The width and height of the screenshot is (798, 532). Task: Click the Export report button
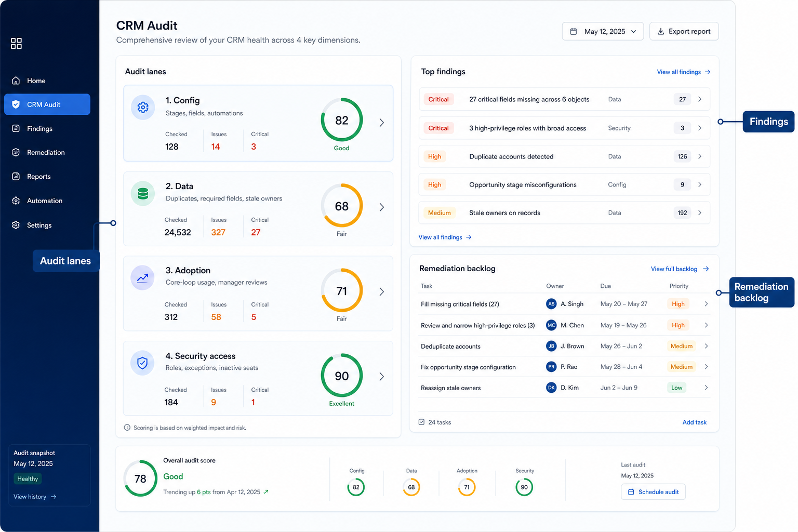684,31
